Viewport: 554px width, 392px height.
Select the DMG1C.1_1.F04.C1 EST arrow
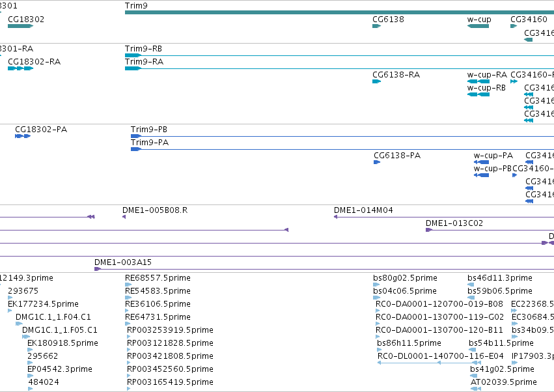pyautogui.click(x=19, y=324)
